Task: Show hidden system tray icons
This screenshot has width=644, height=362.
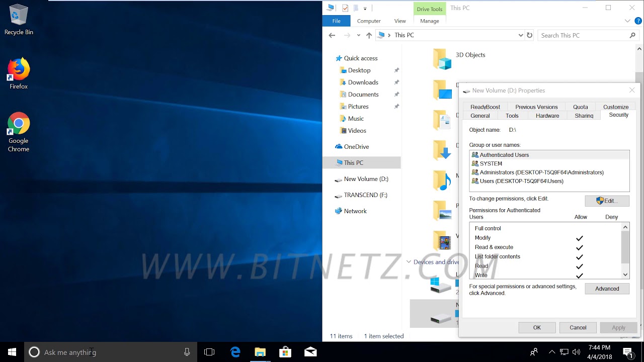Action: point(552,352)
